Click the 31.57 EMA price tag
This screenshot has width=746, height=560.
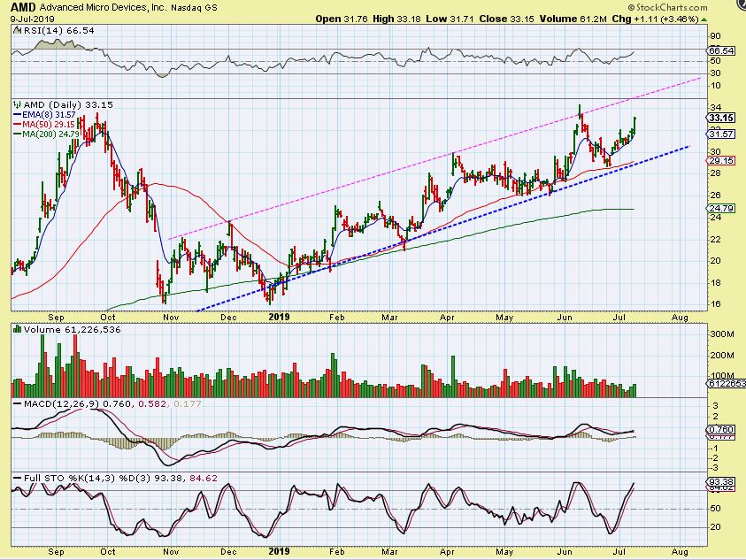click(x=721, y=134)
